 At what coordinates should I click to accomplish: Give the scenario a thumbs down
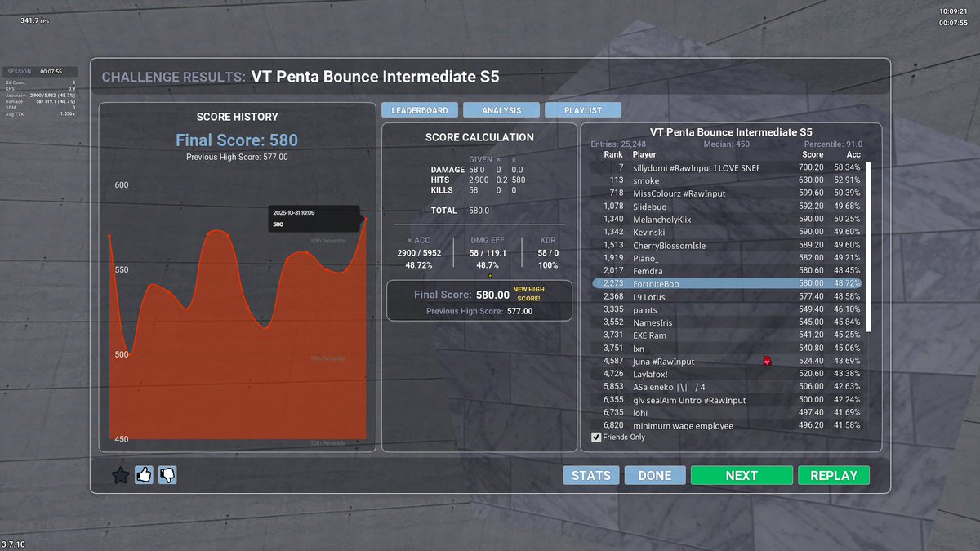click(167, 474)
